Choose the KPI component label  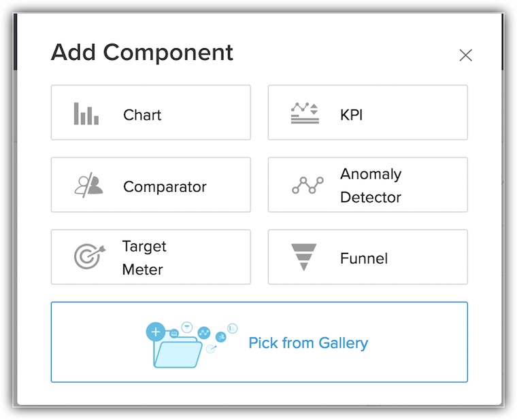351,115
